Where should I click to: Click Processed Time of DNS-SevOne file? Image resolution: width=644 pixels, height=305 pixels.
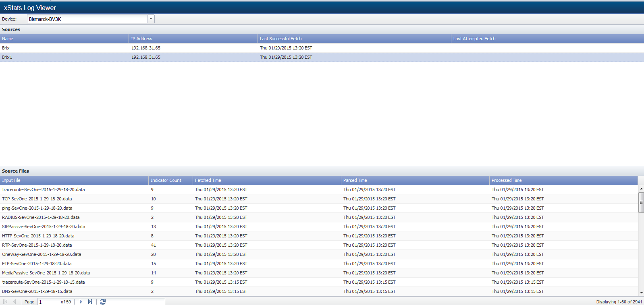[x=518, y=291]
